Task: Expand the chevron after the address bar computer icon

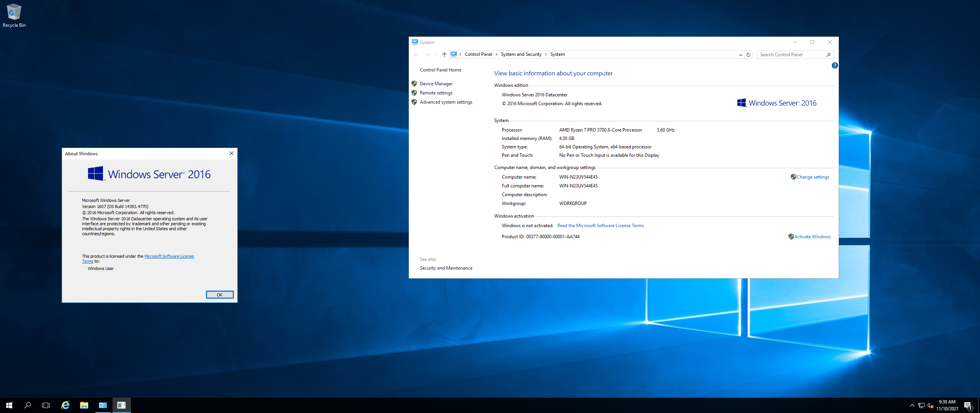Action: click(460, 54)
